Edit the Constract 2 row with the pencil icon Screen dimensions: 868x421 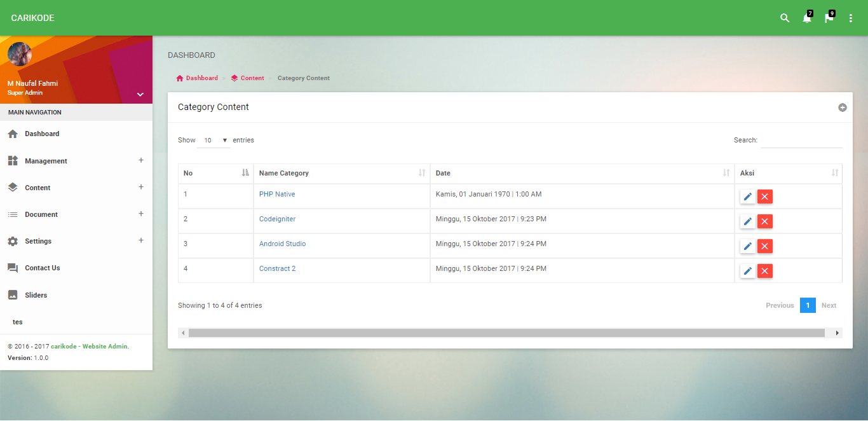pos(747,271)
